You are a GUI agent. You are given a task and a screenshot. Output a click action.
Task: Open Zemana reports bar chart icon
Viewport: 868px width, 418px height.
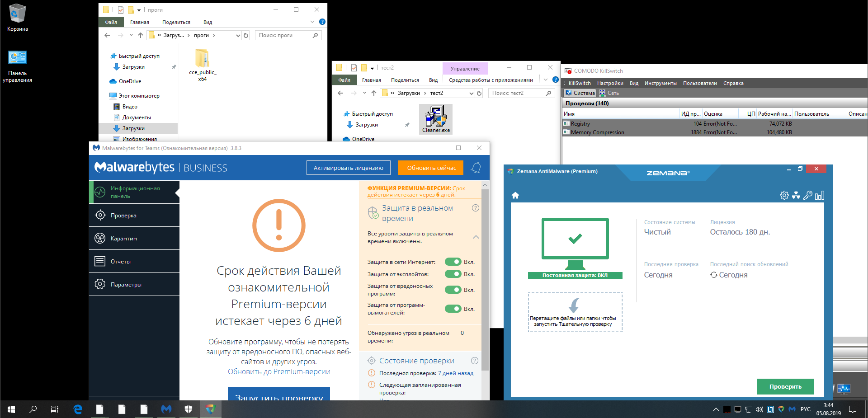click(x=820, y=195)
